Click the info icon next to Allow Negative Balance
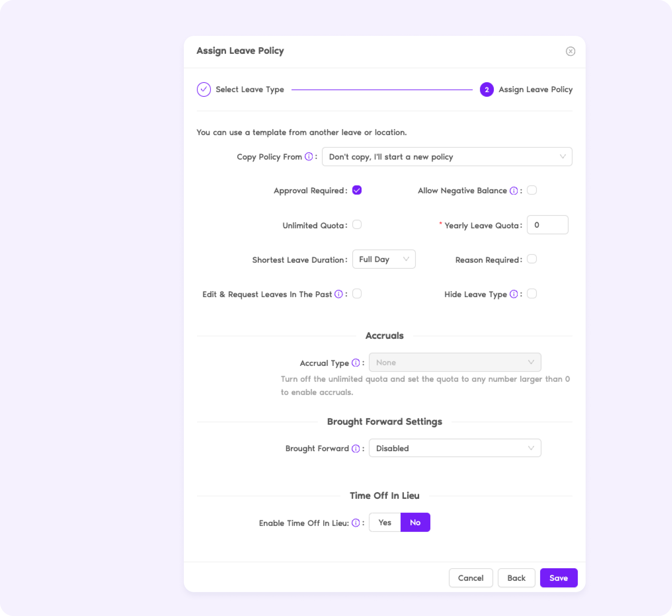Image resolution: width=672 pixels, height=616 pixels. pos(514,191)
